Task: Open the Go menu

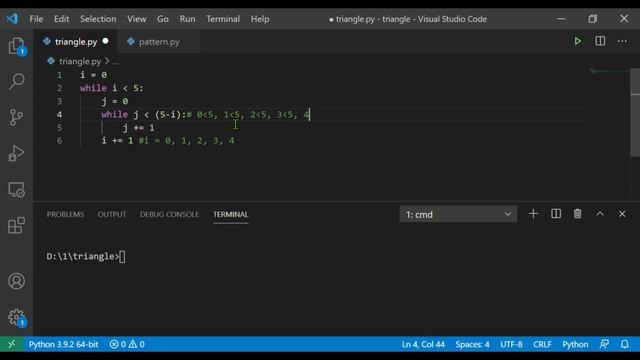Action: [163, 19]
